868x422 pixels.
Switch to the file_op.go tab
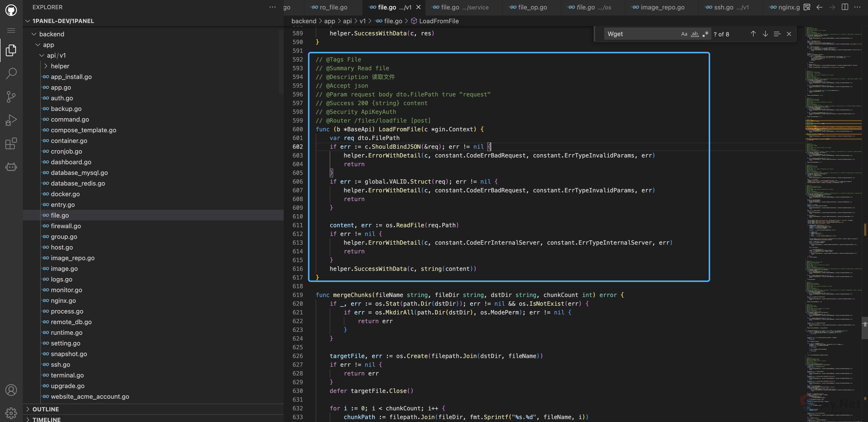532,7
